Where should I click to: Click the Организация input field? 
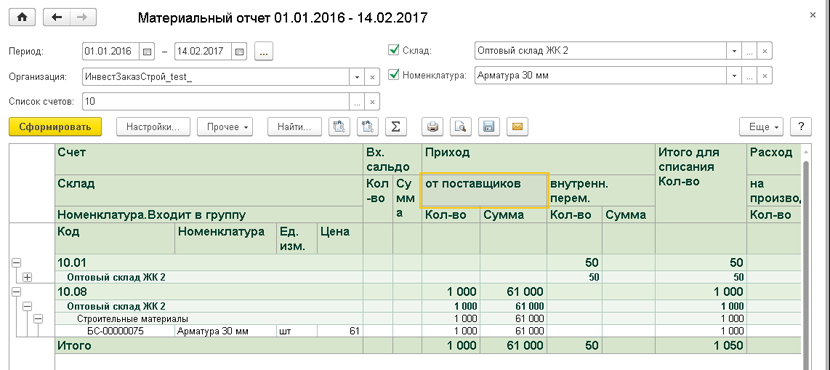pos(216,77)
